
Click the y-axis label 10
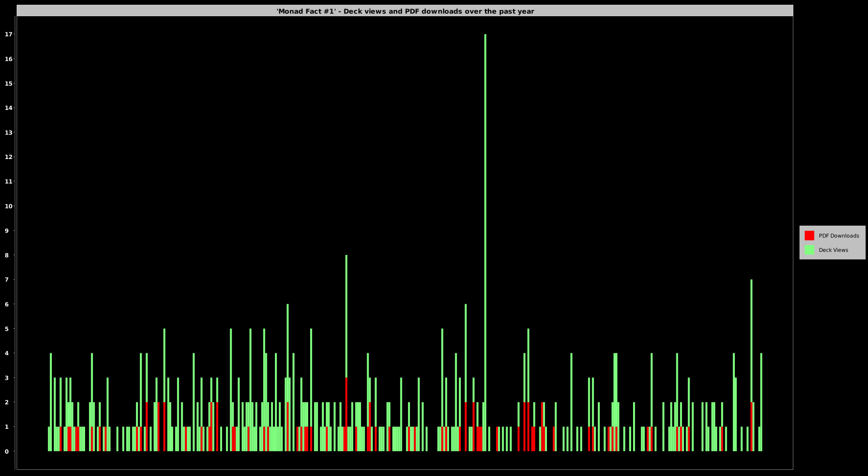pos(9,206)
